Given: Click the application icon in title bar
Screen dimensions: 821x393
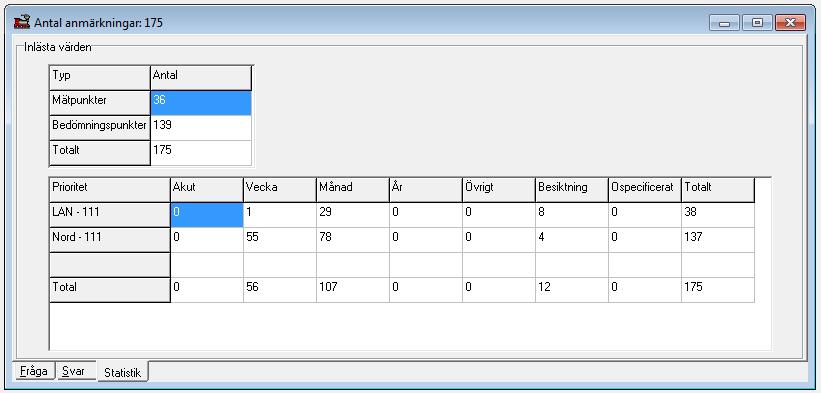Looking at the screenshot, I should pos(22,23).
